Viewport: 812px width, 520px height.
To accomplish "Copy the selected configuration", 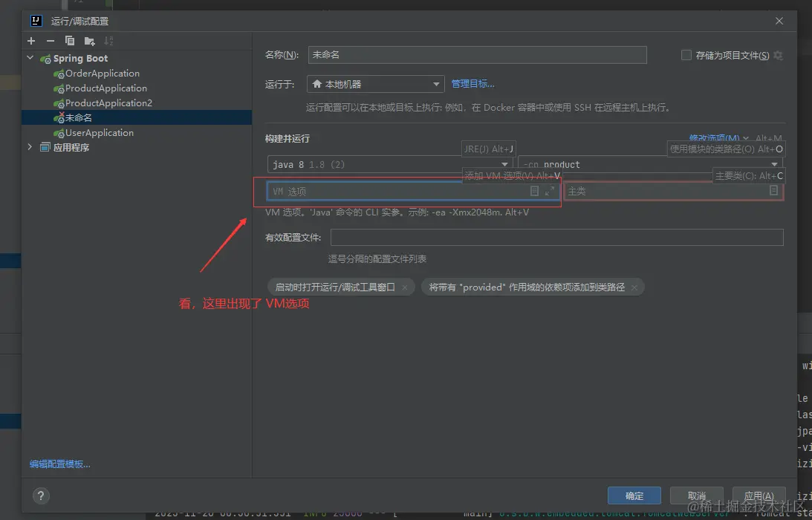I will pyautogui.click(x=70, y=41).
